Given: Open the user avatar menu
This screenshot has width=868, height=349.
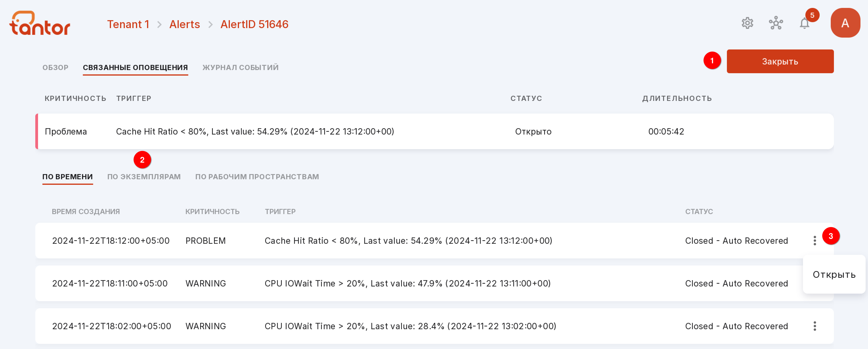Looking at the screenshot, I should (845, 23).
